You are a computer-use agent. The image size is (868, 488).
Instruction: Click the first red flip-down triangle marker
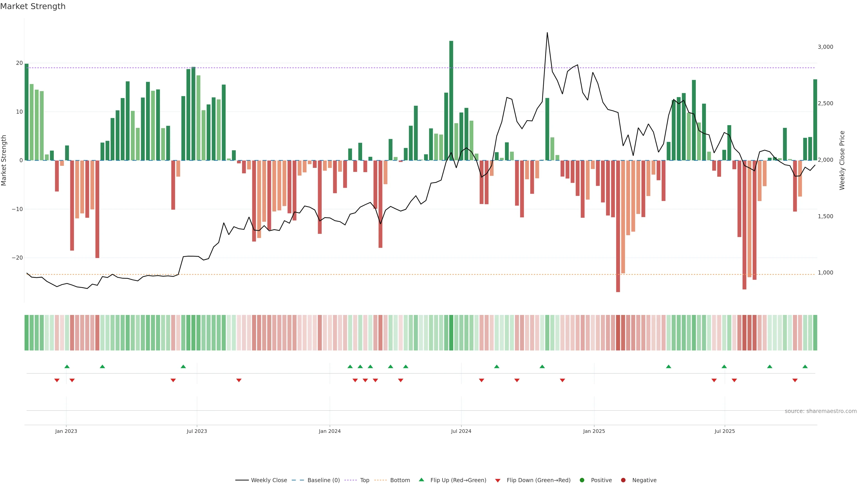(57, 380)
